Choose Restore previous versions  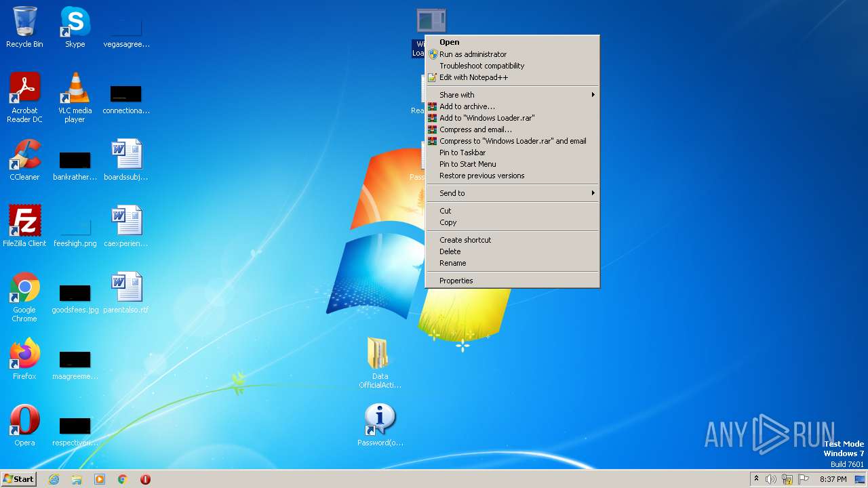(512, 176)
